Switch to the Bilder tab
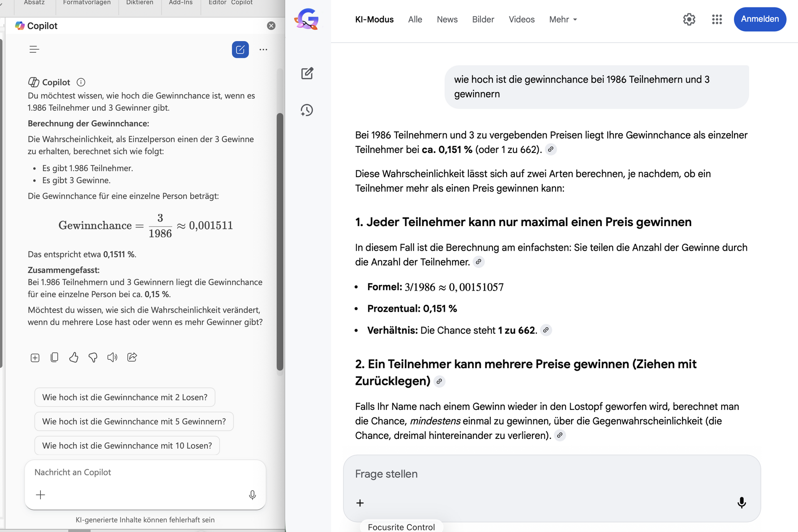798x532 pixels. [483, 20]
